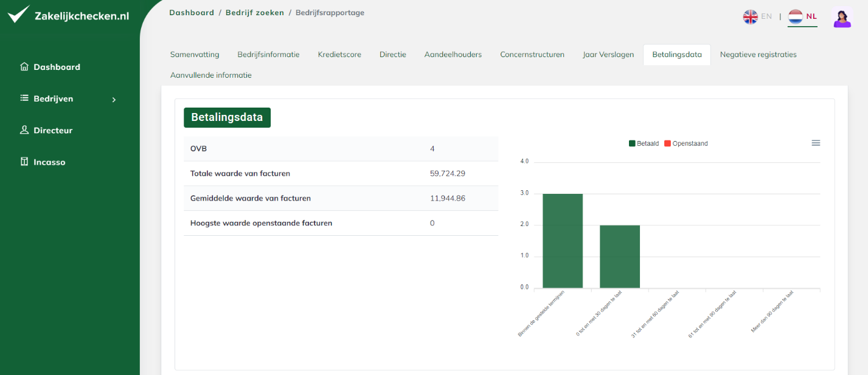The height and width of the screenshot is (375, 868).
Task: Click the Dashboard breadcrumb link
Action: point(192,13)
